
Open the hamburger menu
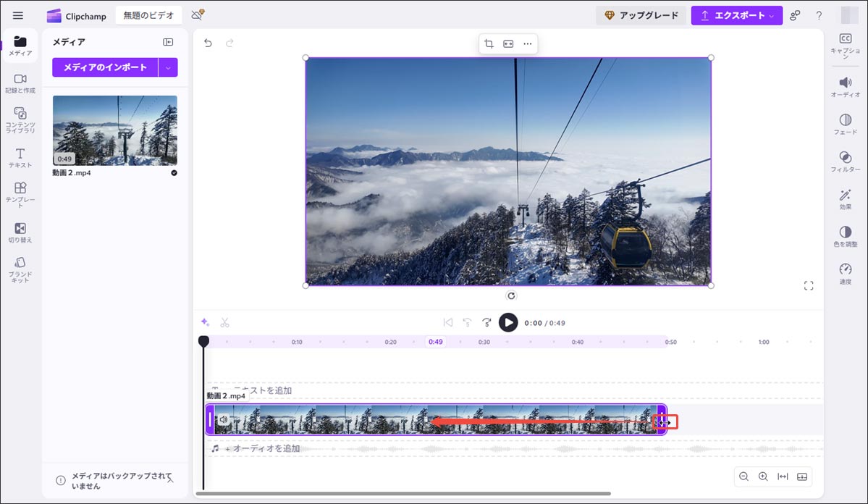pyautogui.click(x=17, y=15)
